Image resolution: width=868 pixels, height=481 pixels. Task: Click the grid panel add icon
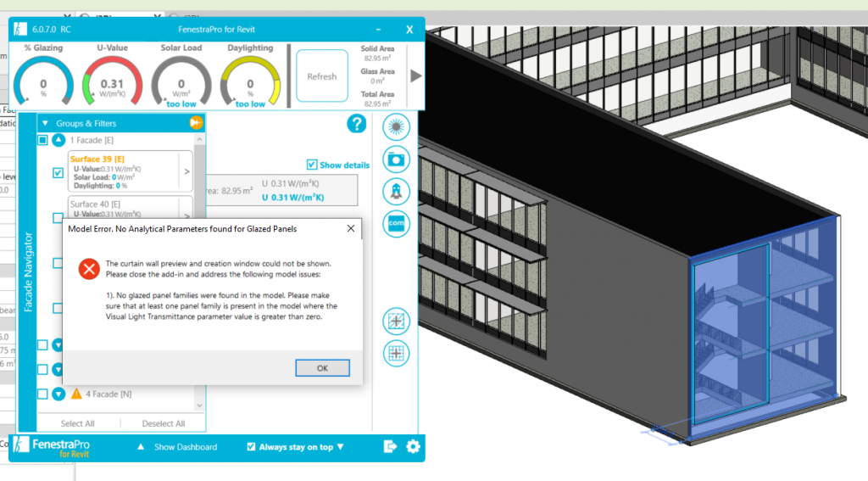396,353
